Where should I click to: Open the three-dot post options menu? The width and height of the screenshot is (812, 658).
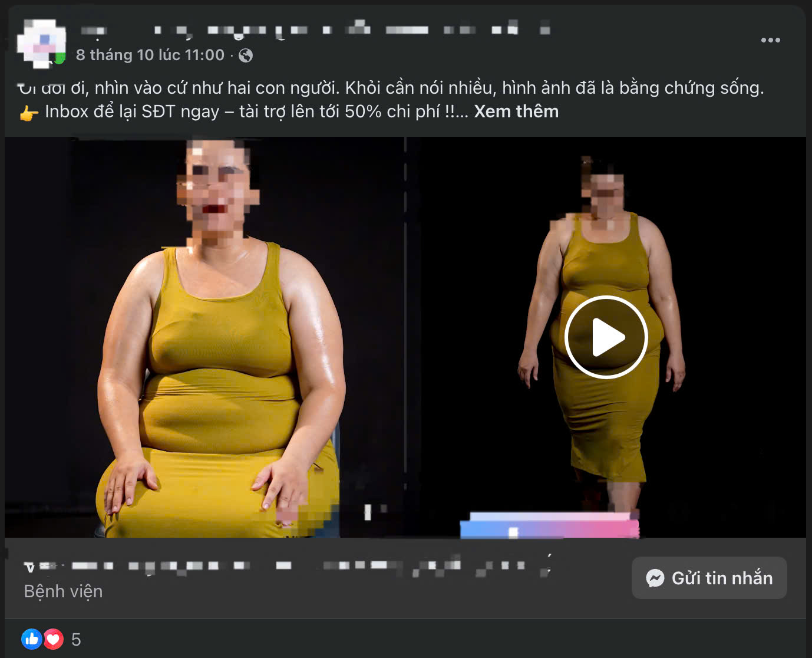coord(770,40)
